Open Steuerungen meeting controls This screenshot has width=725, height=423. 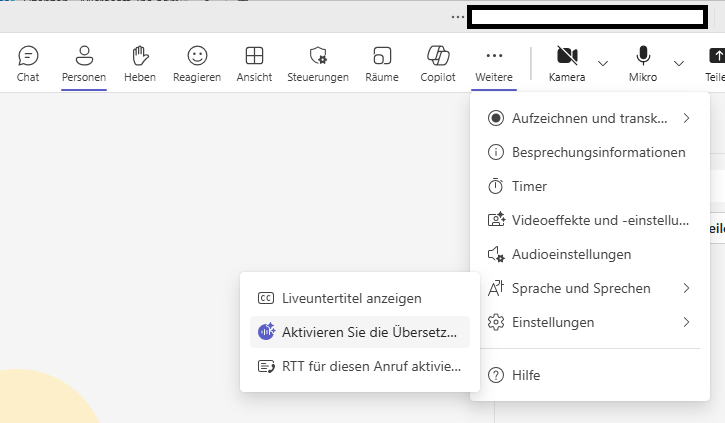click(x=318, y=64)
